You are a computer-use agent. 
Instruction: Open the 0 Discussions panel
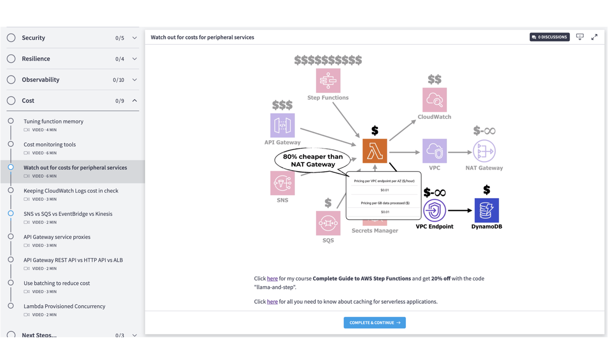point(549,37)
